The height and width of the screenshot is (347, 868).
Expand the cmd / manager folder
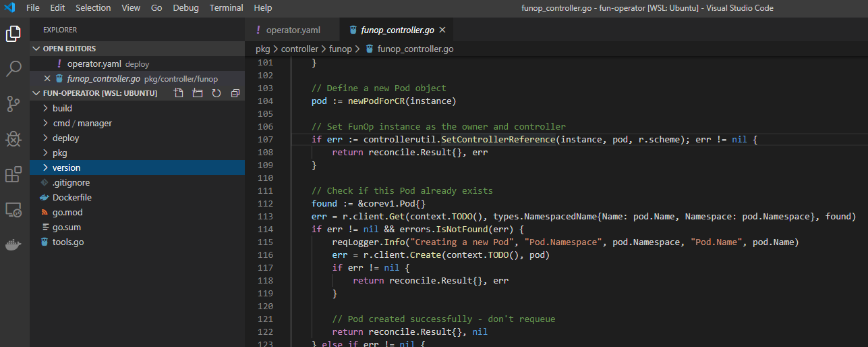pyautogui.click(x=137, y=123)
